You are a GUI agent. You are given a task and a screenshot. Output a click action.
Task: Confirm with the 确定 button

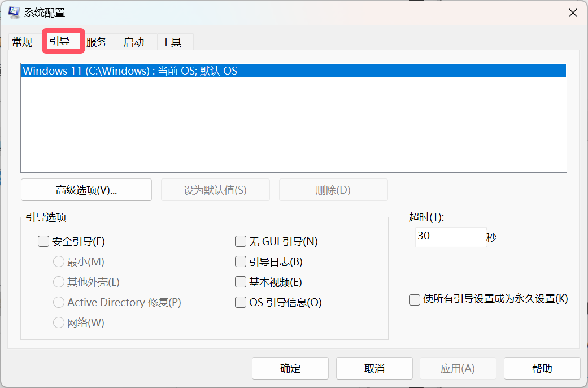pos(290,368)
